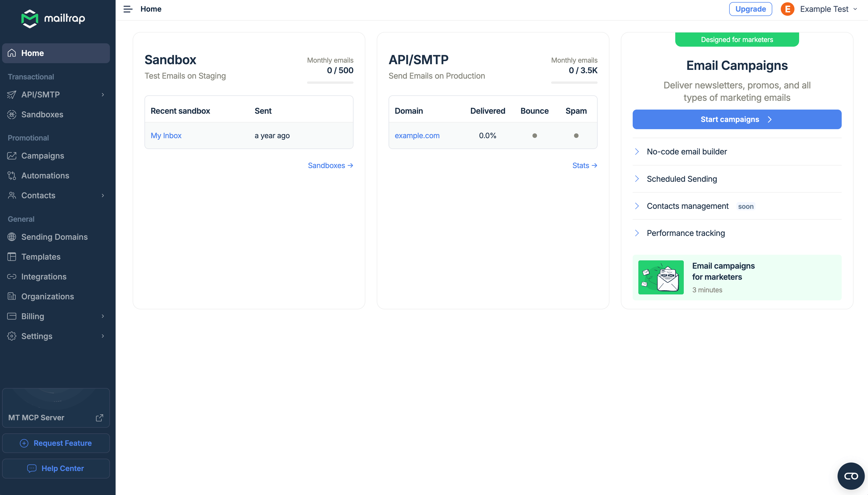The width and height of the screenshot is (868, 495).
Task: Click the '0 / 500' monthly emails count
Action: click(x=340, y=70)
